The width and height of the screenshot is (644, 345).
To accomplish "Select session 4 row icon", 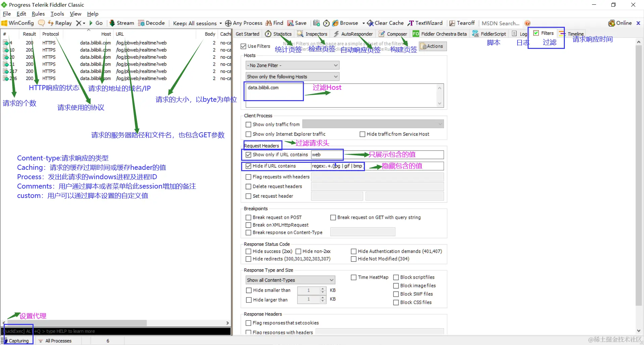I will 6,43.
